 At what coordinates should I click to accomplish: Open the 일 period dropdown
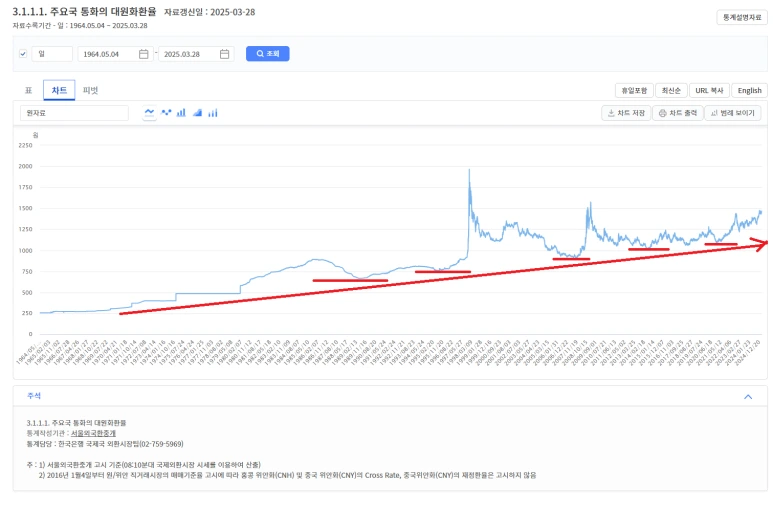(52, 54)
